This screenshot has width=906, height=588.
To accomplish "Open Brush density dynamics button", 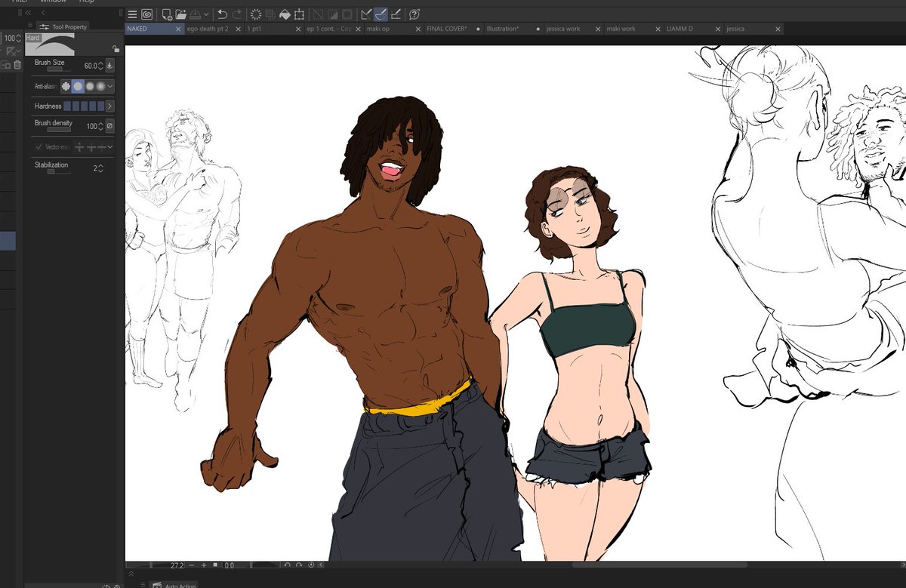I will (109, 126).
